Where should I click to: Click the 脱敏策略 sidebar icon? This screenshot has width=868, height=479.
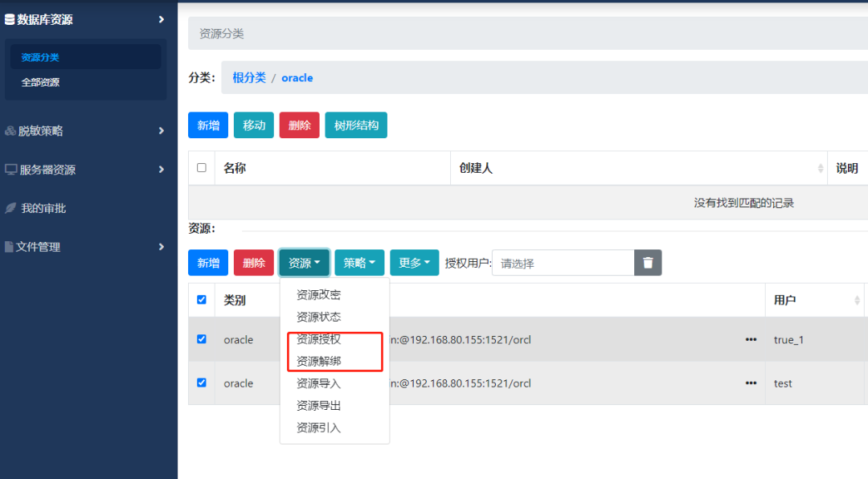click(10, 131)
